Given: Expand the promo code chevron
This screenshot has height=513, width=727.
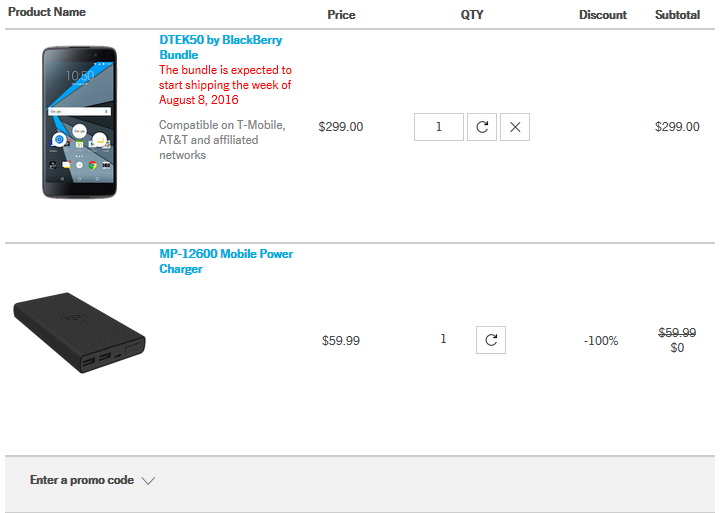Looking at the screenshot, I should (148, 481).
